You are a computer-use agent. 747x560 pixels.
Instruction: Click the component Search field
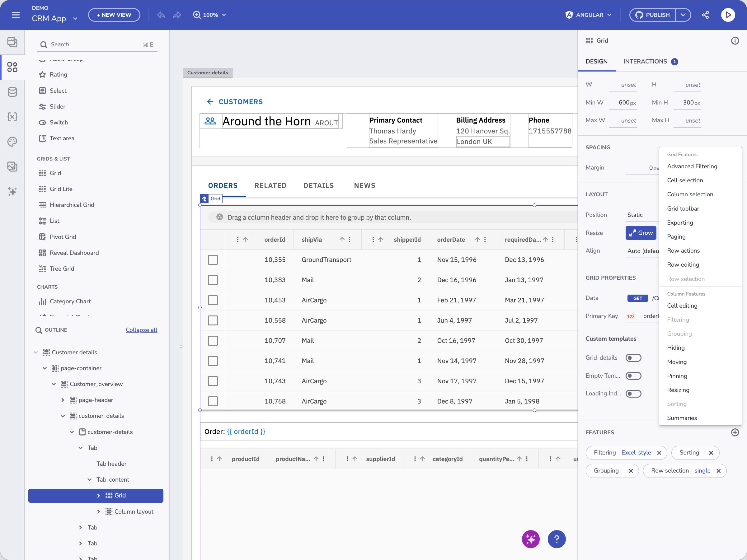tap(97, 44)
